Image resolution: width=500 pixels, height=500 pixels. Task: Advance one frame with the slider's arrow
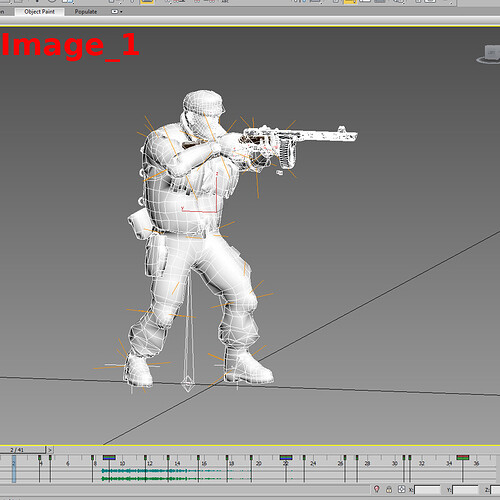[x=50, y=450]
